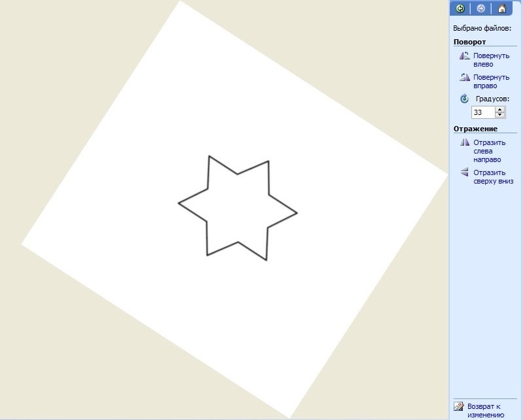Decrease degrees with the down spinner arrow
The height and width of the screenshot is (420, 523).
499,115
